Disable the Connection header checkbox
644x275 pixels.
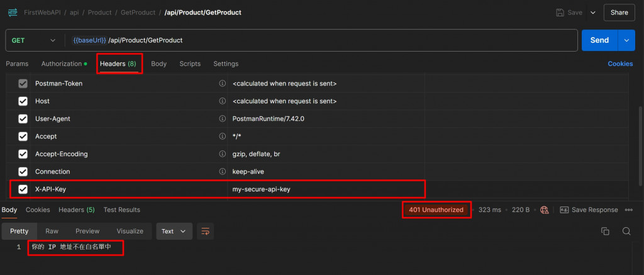click(x=23, y=172)
